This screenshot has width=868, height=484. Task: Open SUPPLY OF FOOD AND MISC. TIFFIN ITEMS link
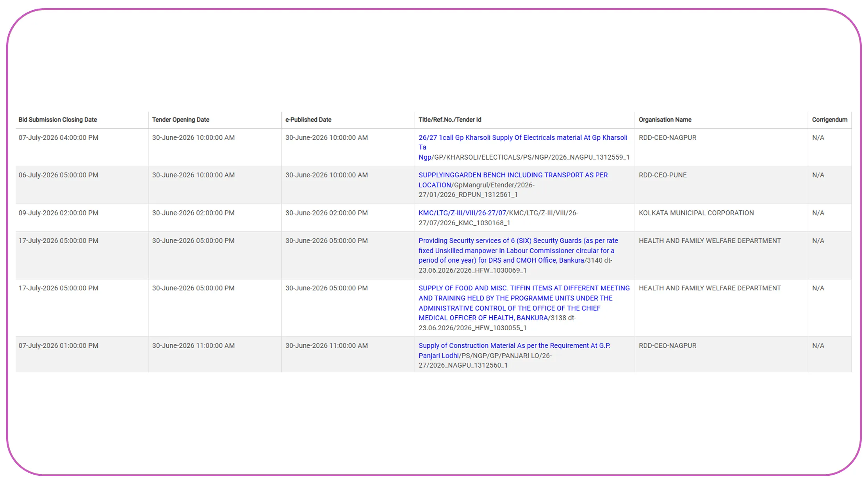(x=524, y=303)
